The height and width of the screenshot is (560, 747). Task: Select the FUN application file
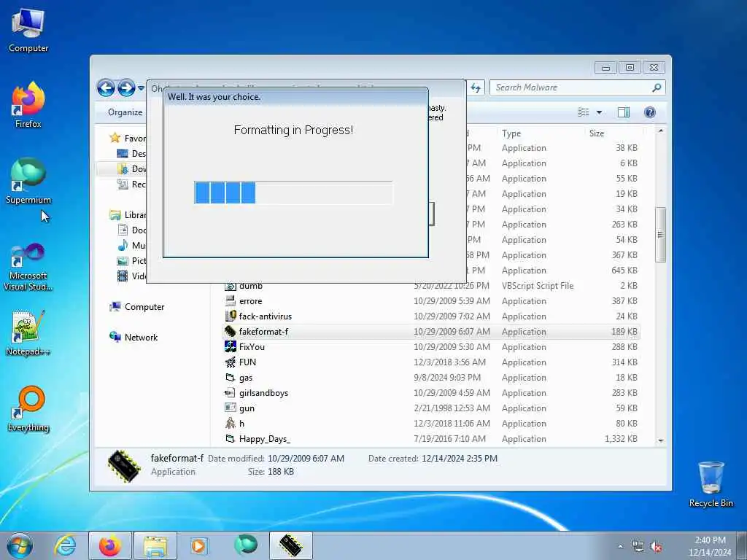pos(431,362)
